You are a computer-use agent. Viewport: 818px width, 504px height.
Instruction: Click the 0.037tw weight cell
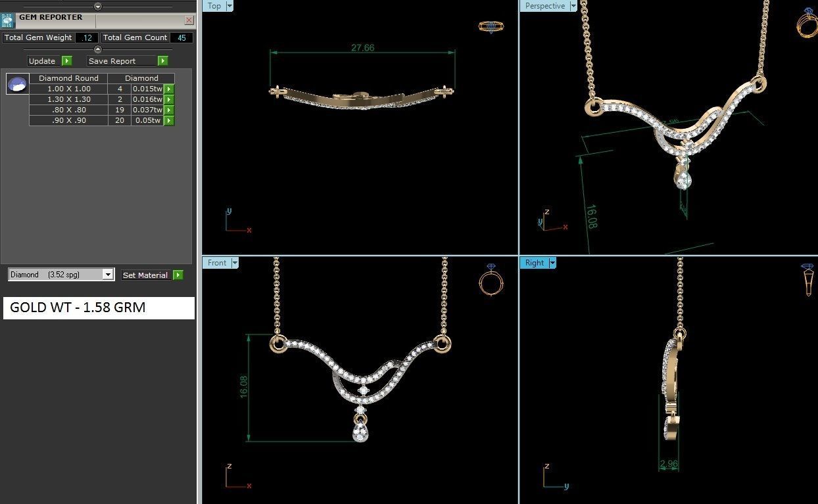147,110
